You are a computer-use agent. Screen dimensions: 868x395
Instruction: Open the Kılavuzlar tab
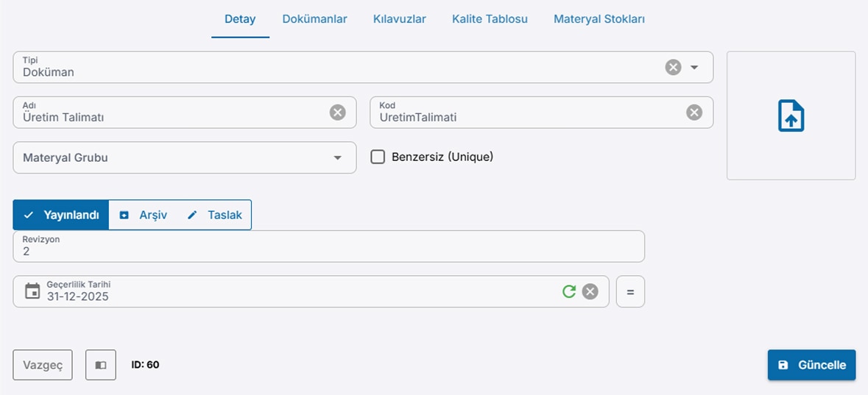(x=400, y=19)
